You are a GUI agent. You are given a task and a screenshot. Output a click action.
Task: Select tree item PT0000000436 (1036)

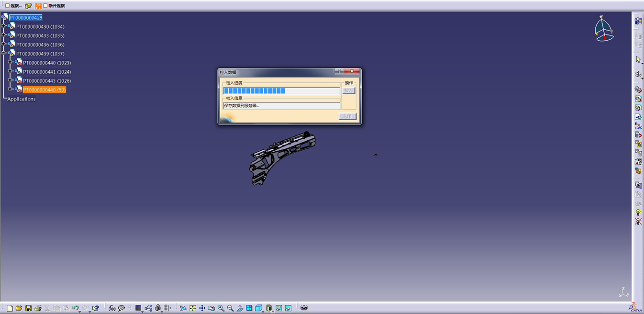pyautogui.click(x=40, y=45)
